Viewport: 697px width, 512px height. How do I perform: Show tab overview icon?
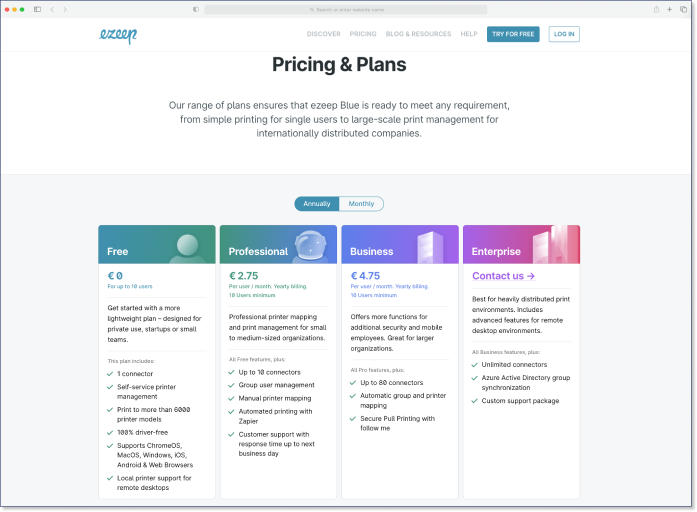[683, 9]
